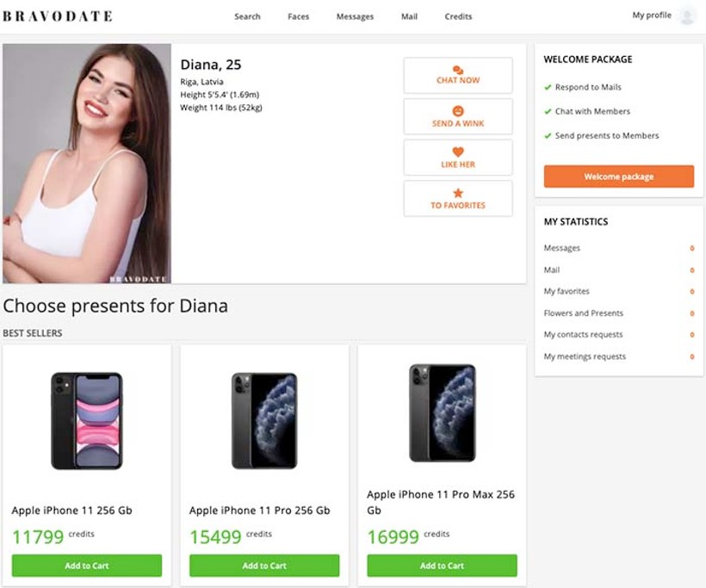Click the chat bubbles icon in Chat Now
This screenshot has width=706, height=588.
click(x=458, y=70)
